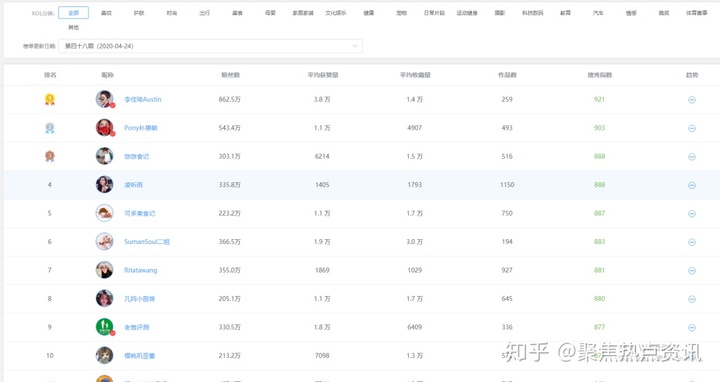Open the ranking period dropdown (2020-04-24)
The width and height of the screenshot is (720, 382).
coord(210,46)
